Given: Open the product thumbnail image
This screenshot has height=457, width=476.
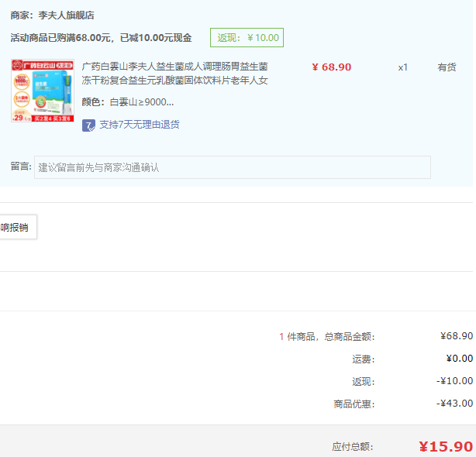Looking at the screenshot, I should pos(43,91).
